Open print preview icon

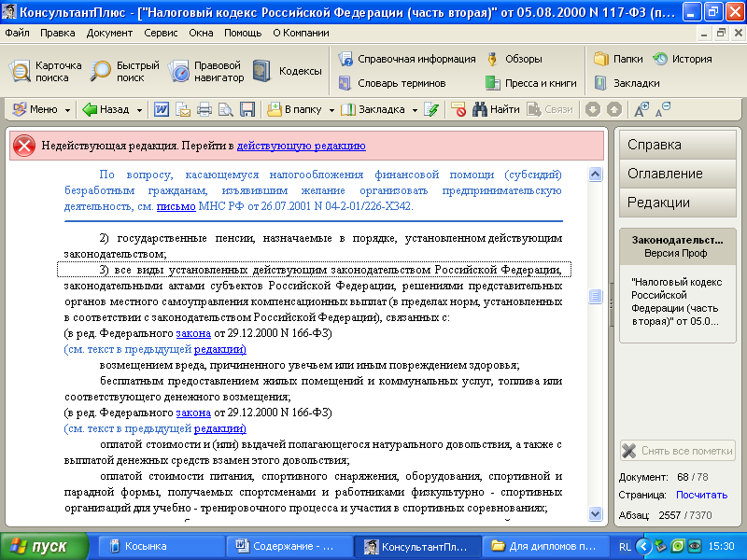pos(226,109)
